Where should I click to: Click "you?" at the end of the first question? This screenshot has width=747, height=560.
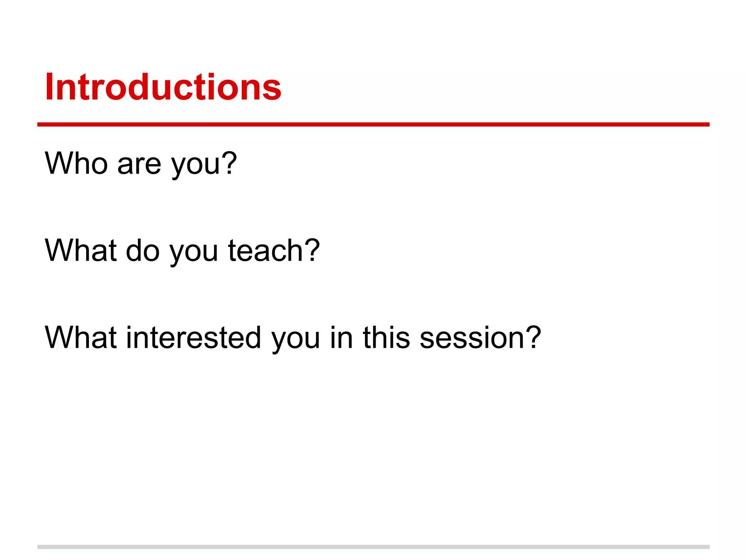click(204, 165)
